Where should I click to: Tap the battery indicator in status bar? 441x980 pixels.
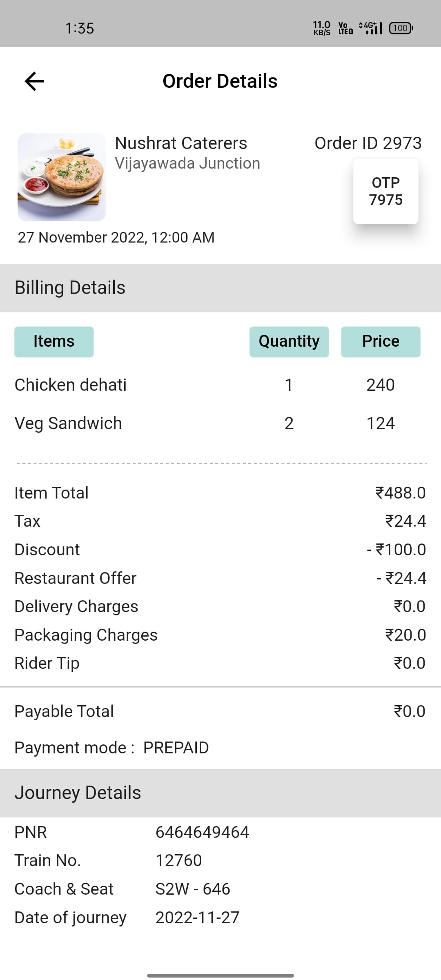(401, 28)
